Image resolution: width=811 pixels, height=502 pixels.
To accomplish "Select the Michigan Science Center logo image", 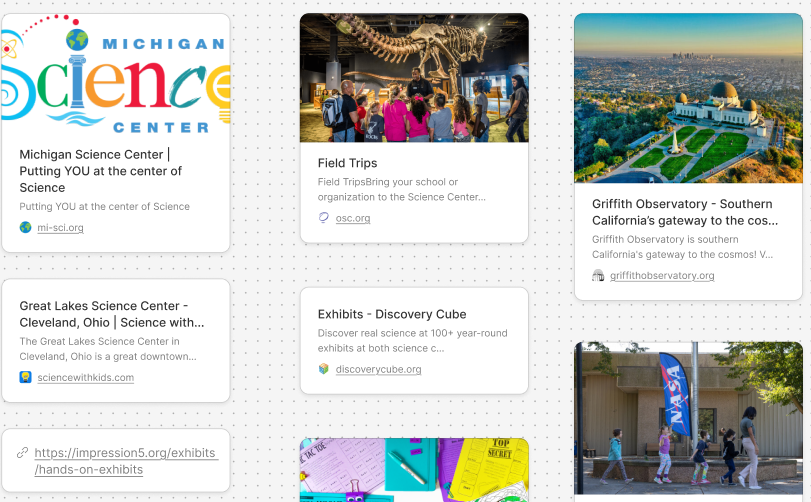I will coord(115,76).
